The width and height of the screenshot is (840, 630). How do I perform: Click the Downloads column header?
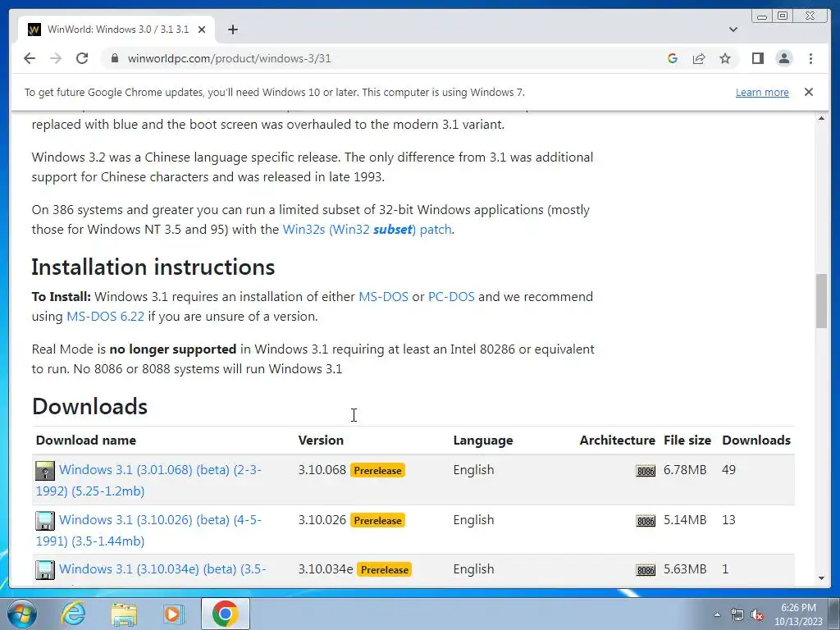click(x=756, y=441)
